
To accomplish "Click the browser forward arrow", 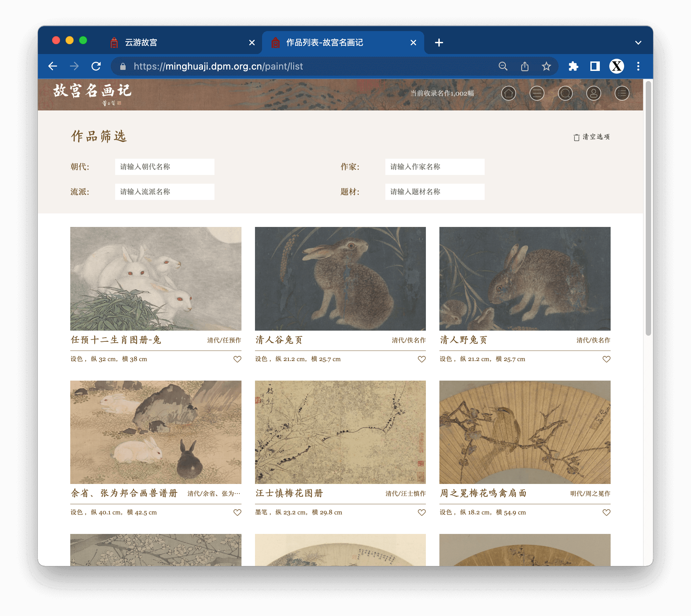I will click(74, 66).
